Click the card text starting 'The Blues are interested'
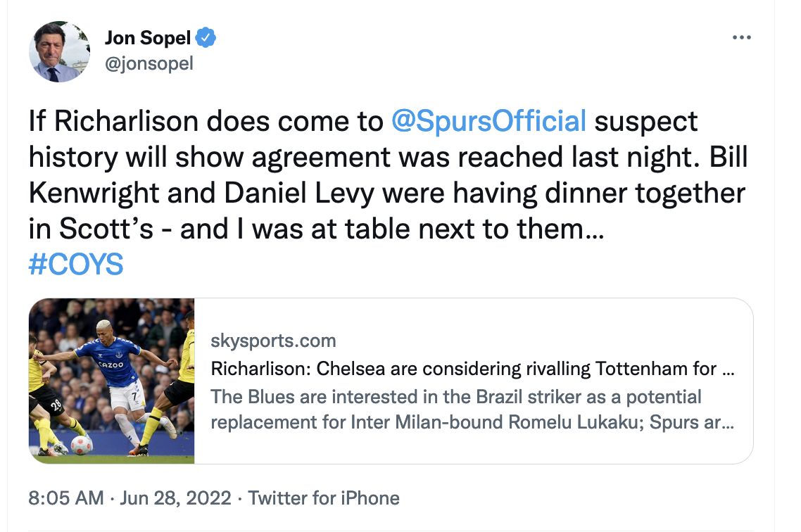The height and width of the screenshot is (532, 801). pos(455,397)
